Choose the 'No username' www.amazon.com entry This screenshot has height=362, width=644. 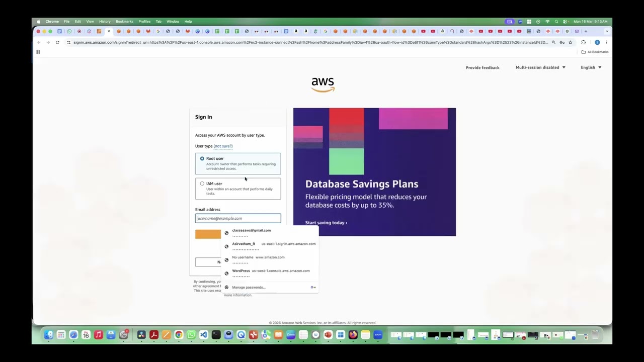point(271,260)
